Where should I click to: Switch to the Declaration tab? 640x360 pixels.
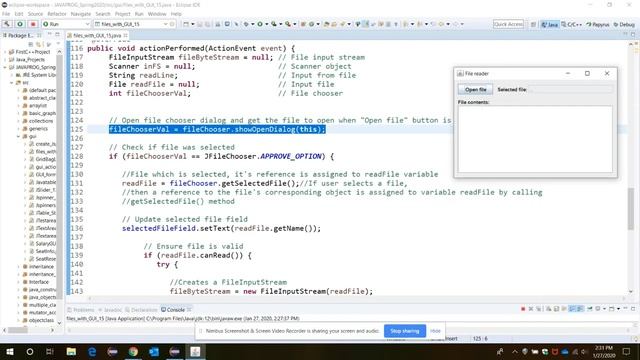coord(141,310)
